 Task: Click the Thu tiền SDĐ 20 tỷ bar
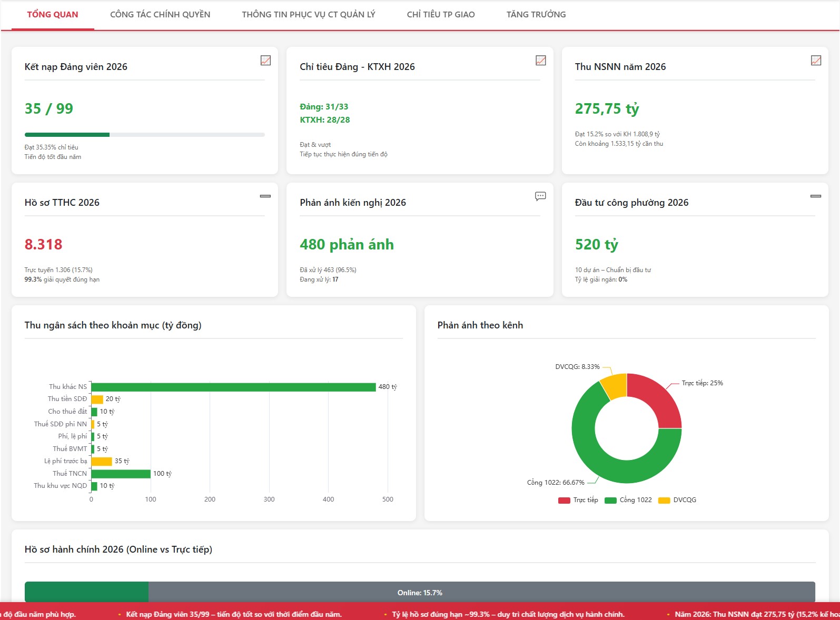tap(97, 399)
